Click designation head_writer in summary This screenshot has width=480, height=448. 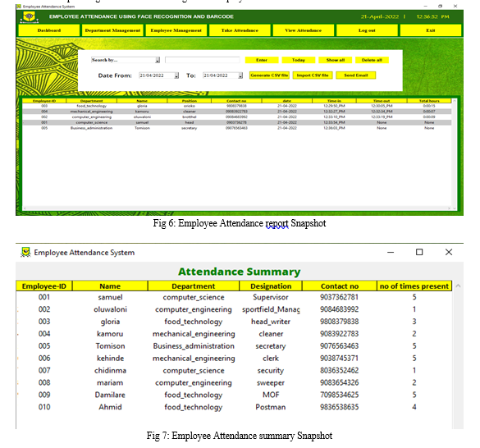coord(271,322)
